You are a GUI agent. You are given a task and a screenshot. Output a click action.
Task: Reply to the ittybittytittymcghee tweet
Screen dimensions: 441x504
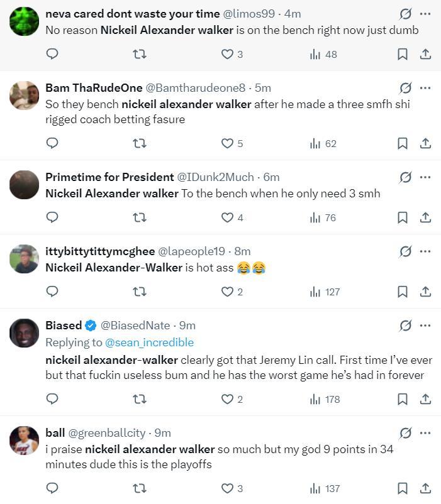coord(53,292)
